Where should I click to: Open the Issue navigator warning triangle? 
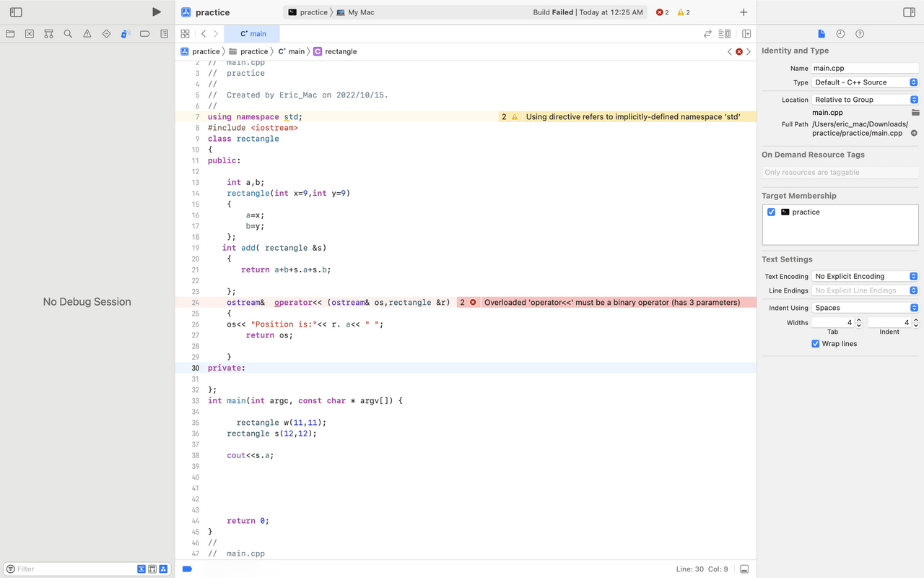[x=87, y=34]
